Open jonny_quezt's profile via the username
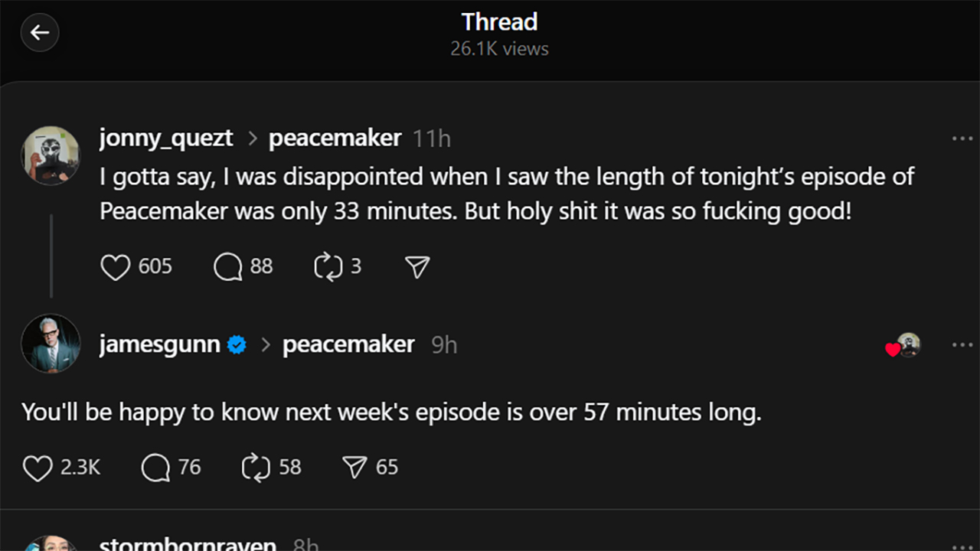This screenshot has height=551, width=980. tap(165, 139)
